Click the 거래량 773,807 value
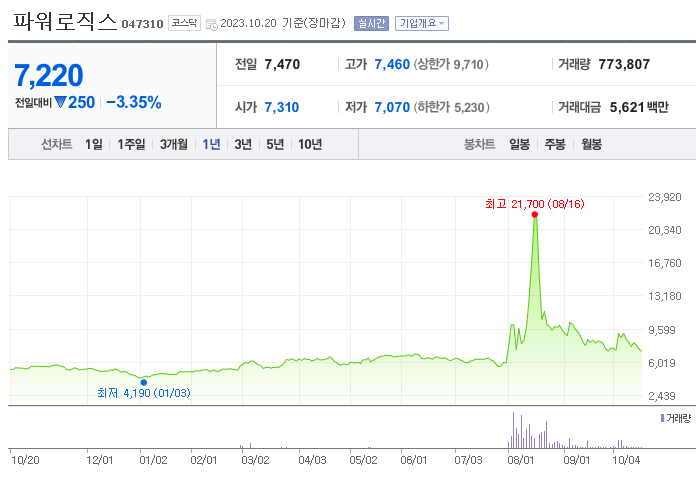The image size is (696, 482). coord(624,64)
